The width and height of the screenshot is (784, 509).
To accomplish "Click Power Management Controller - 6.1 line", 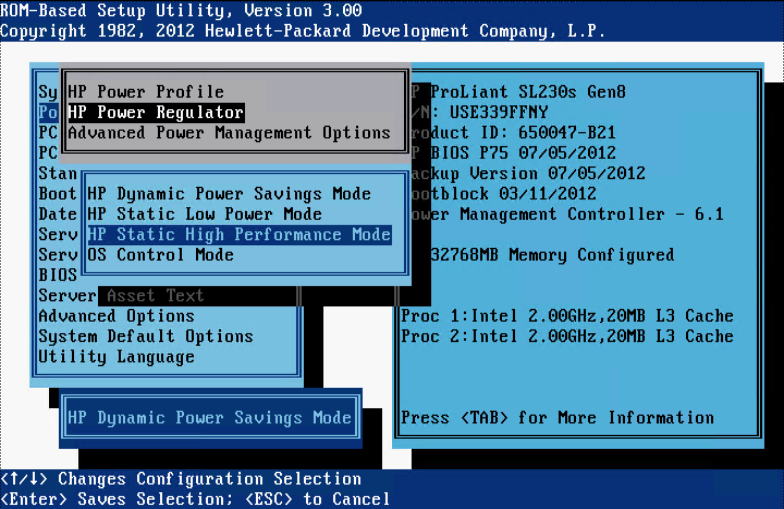I will [x=567, y=214].
